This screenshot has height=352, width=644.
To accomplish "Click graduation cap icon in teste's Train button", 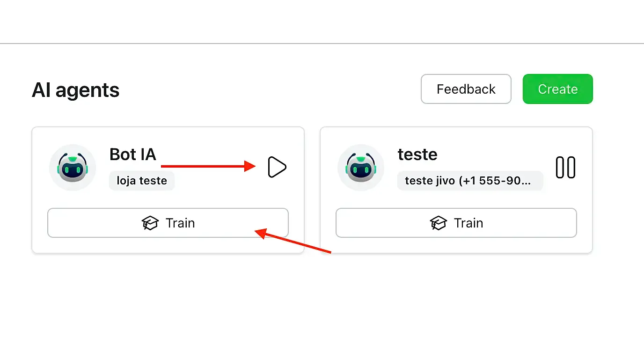I will pyautogui.click(x=439, y=223).
